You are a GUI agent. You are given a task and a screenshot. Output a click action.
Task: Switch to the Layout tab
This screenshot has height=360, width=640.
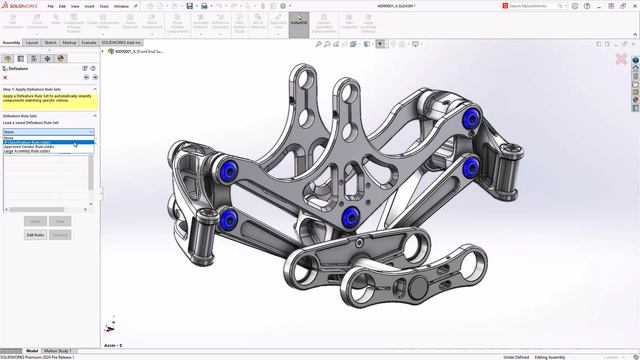coord(32,42)
